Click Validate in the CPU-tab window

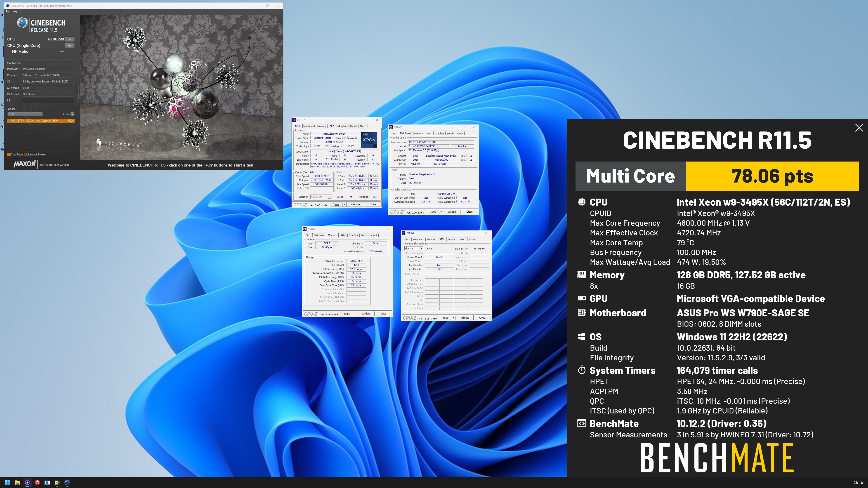click(x=355, y=204)
